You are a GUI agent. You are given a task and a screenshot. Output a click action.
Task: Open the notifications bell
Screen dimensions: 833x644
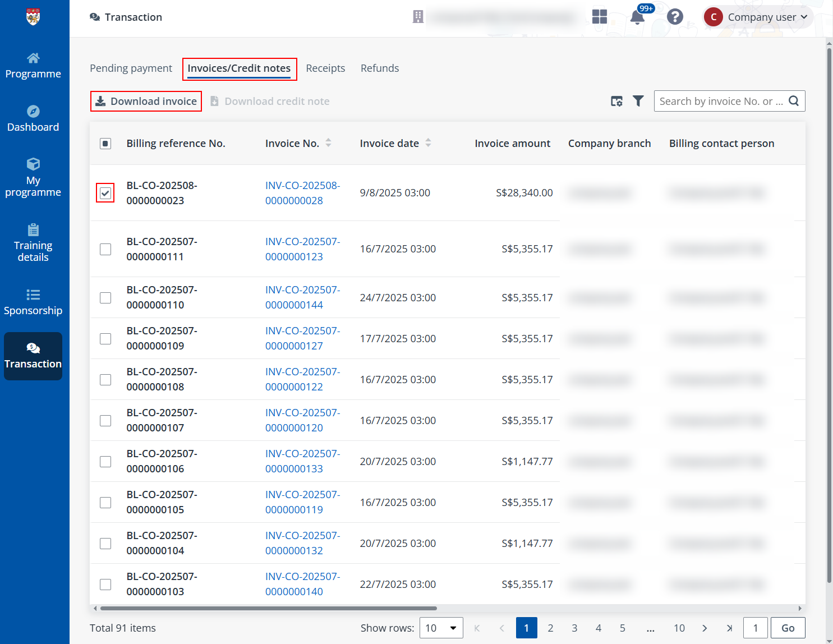[x=637, y=17]
